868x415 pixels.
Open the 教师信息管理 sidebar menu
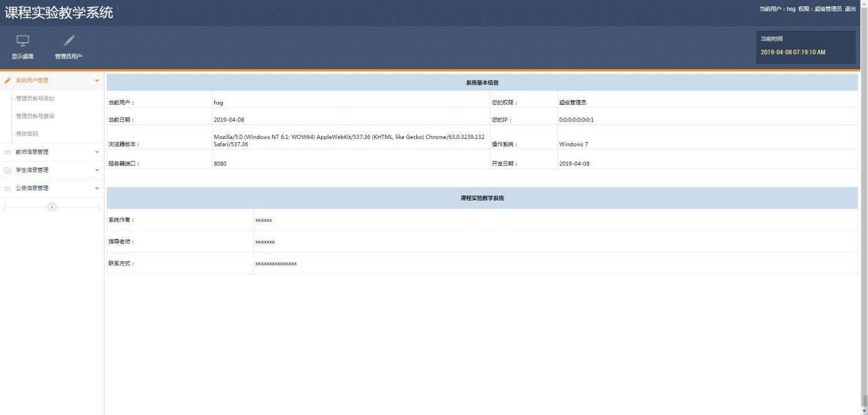point(52,152)
